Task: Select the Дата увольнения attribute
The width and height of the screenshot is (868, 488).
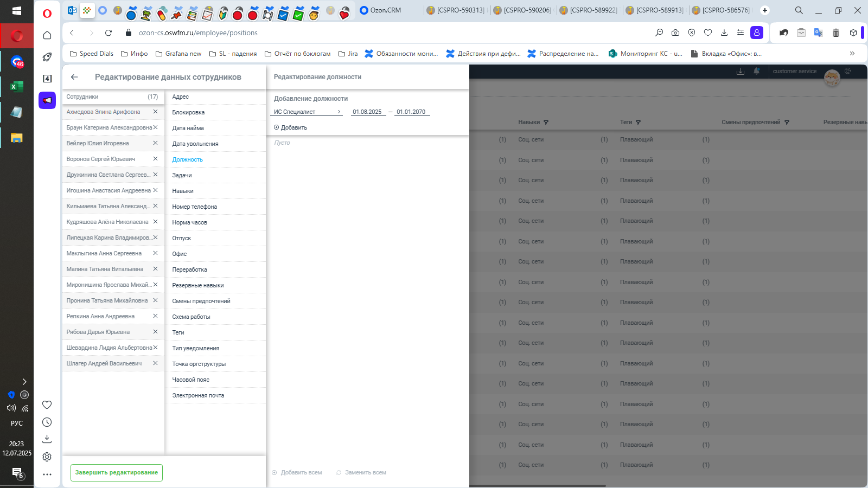Action: click(215, 144)
